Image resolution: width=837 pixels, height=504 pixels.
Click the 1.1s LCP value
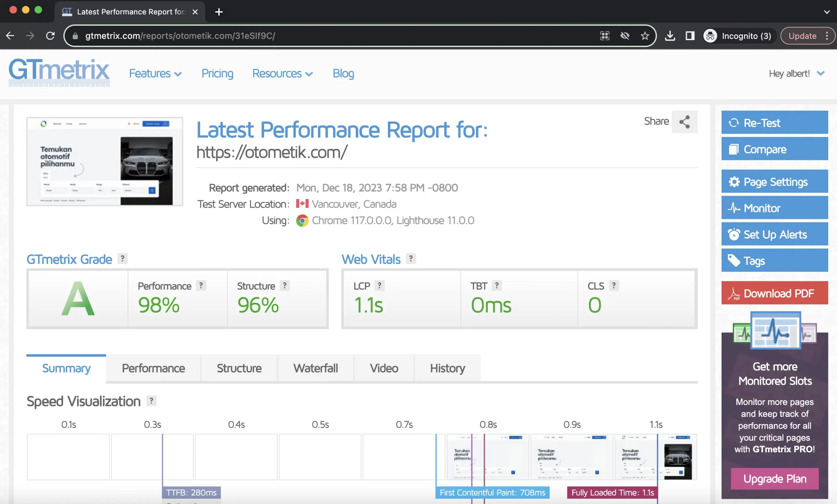[368, 305]
